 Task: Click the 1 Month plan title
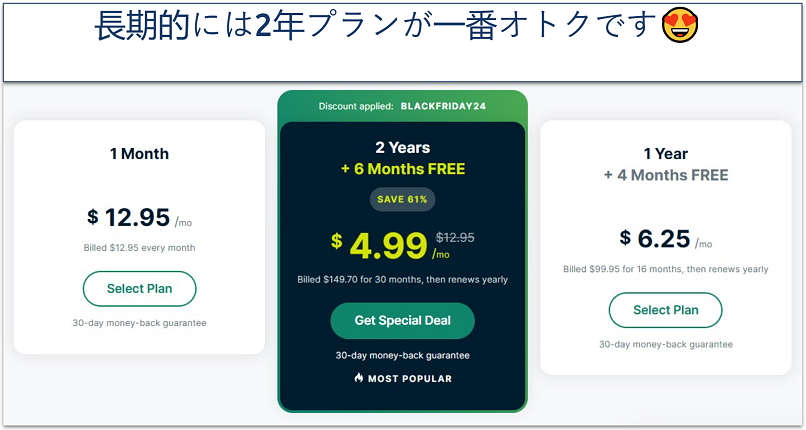point(139,154)
